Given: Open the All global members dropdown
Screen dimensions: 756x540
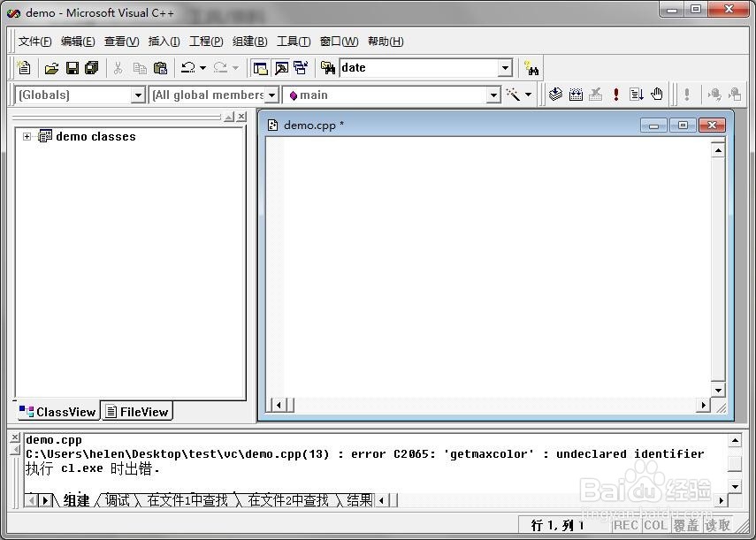Looking at the screenshot, I should click(272, 95).
